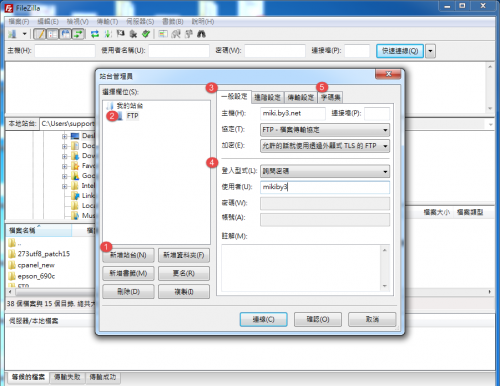Expand the Favorites node in local tree
The height and width of the screenshot is (386, 500).
pyautogui.click(x=65, y=166)
